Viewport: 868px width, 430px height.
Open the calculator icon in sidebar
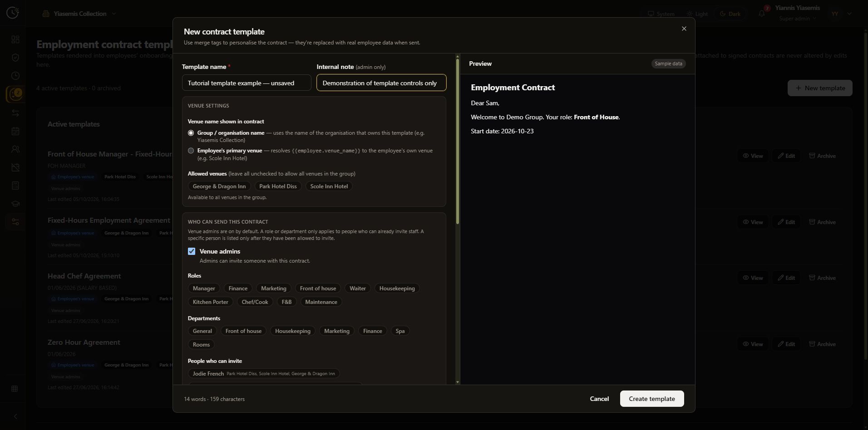click(x=15, y=186)
